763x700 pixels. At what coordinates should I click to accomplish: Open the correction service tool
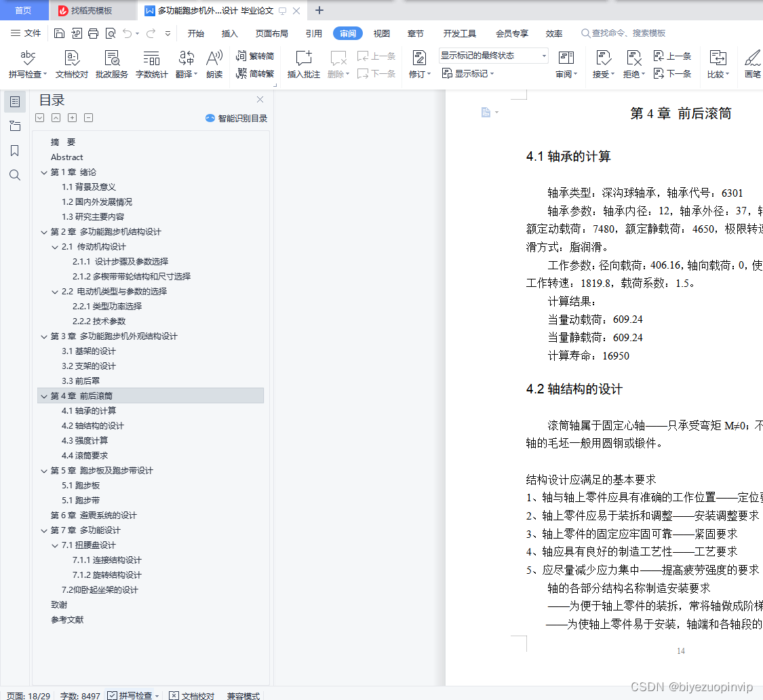tap(112, 64)
